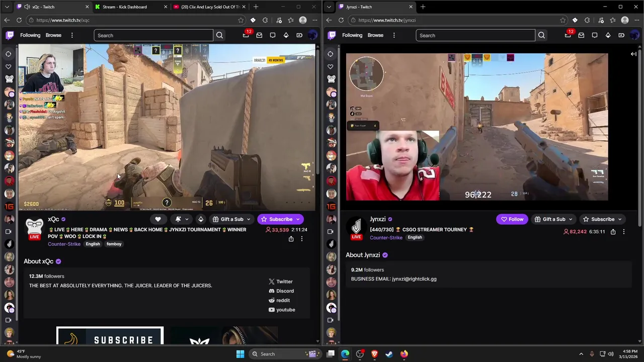This screenshot has height=362, width=644.
Task: Open the tab list chevron in Jynxzi browser window
Action: point(328,7)
